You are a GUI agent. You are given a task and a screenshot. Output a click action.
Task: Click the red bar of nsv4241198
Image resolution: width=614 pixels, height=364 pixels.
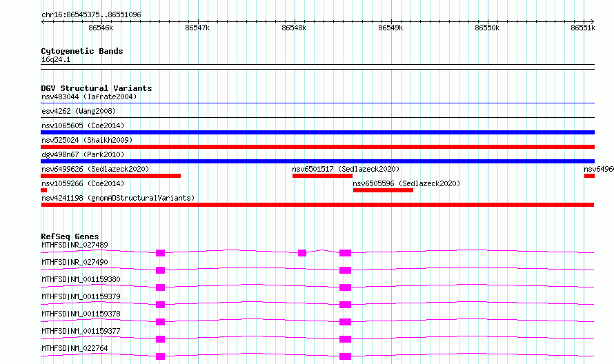(317, 205)
